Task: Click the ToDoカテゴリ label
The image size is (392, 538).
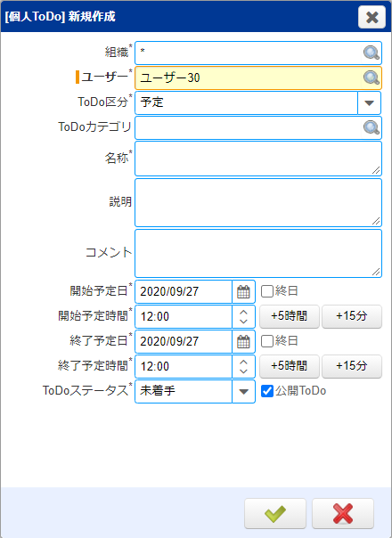Action: 95,126
